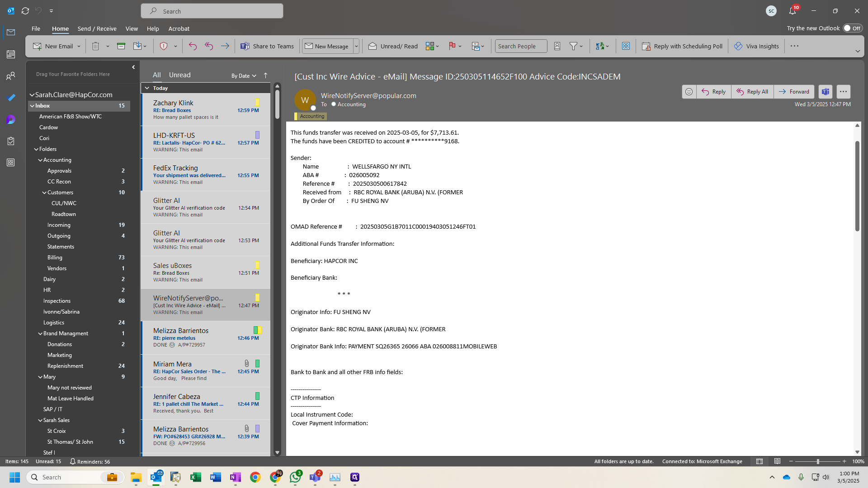
Task: Click the notifications bell icon
Action: 793,11
